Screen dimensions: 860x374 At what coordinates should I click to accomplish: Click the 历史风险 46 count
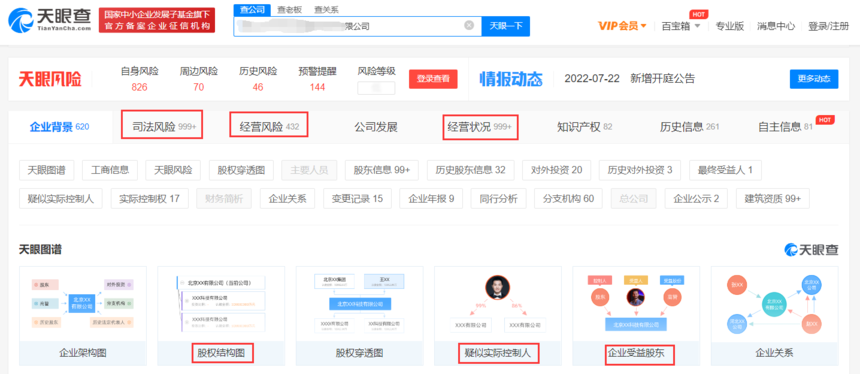258,87
